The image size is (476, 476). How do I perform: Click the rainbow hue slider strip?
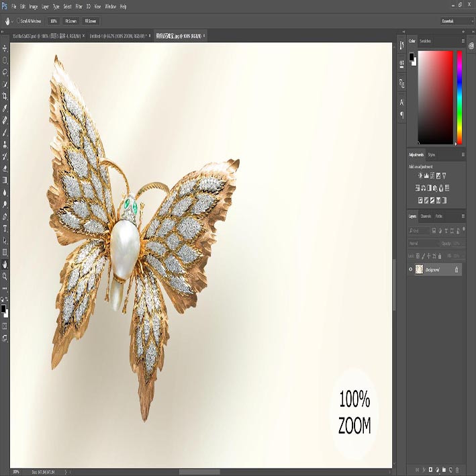click(459, 97)
